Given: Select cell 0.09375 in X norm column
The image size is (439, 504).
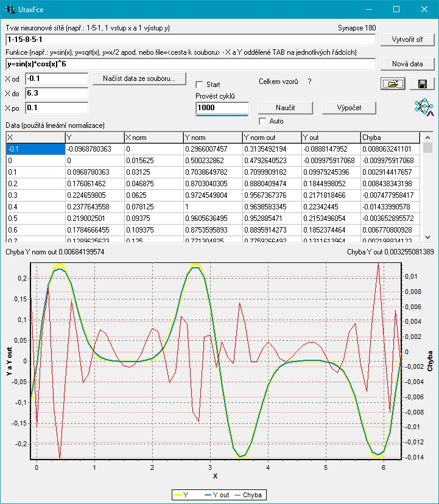Looking at the screenshot, I should point(154,219).
